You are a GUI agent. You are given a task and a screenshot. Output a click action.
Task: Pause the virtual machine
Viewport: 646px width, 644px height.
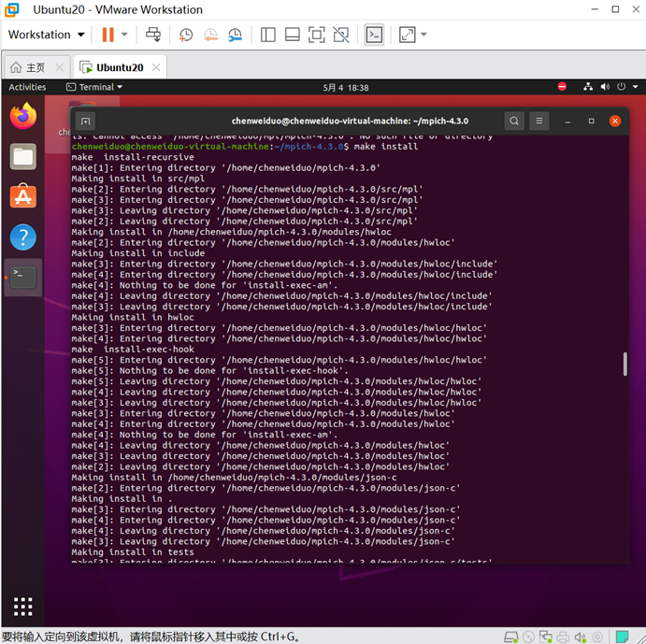(108, 35)
